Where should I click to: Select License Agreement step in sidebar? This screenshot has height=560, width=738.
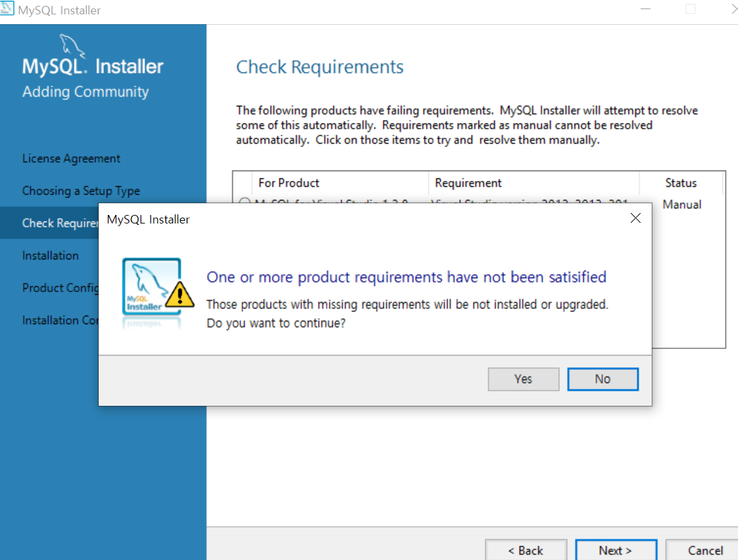point(71,159)
